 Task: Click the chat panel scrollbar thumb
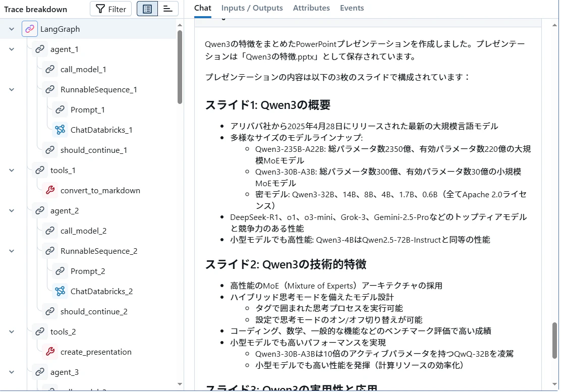[554, 341]
